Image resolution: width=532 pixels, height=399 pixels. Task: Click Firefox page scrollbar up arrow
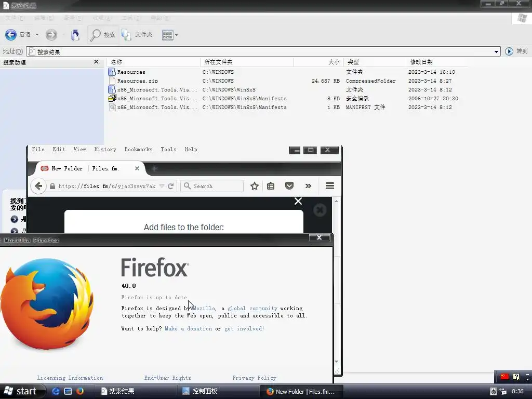click(336, 201)
